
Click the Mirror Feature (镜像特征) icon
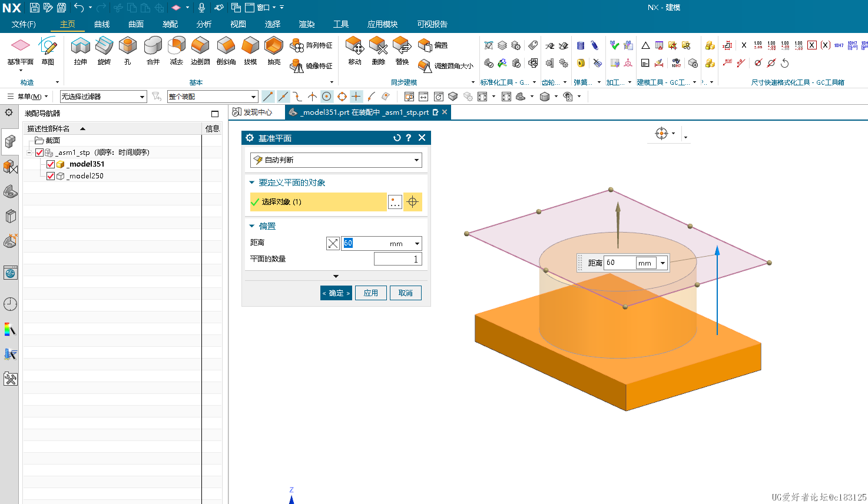(297, 65)
